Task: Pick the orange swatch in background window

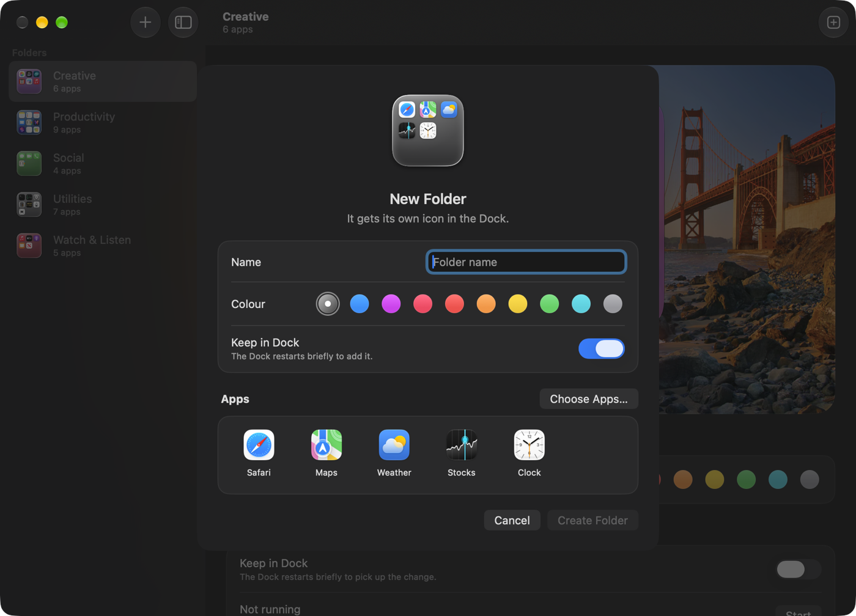Action: click(683, 479)
